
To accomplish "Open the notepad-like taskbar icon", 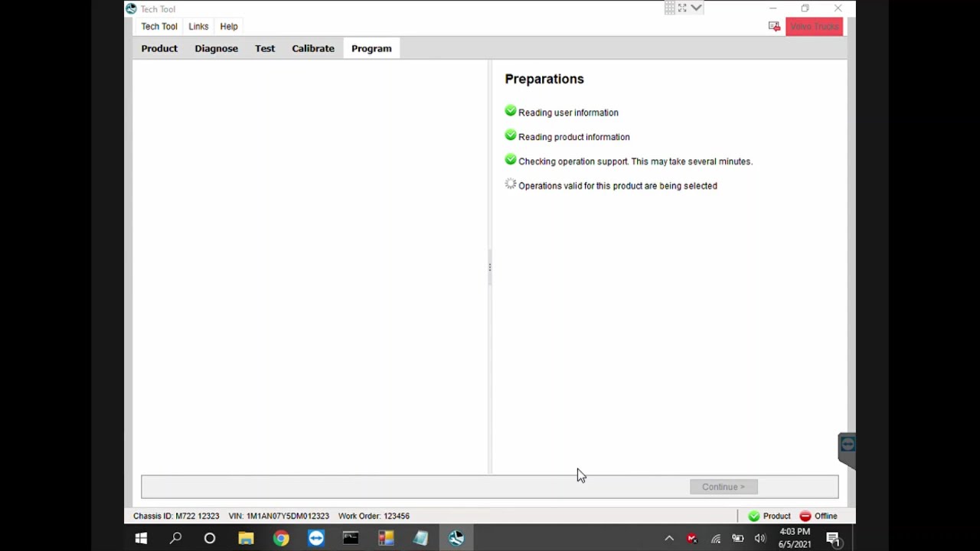I will (420, 539).
